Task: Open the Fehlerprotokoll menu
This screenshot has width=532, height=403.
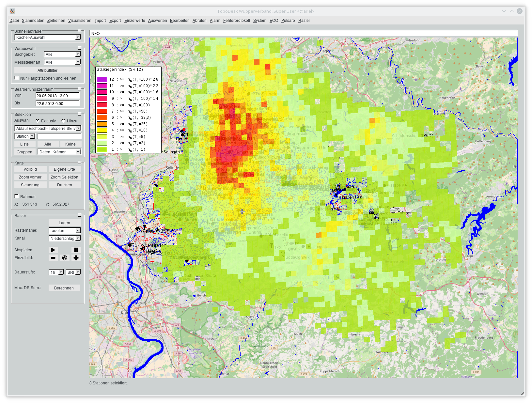Action: tap(237, 21)
